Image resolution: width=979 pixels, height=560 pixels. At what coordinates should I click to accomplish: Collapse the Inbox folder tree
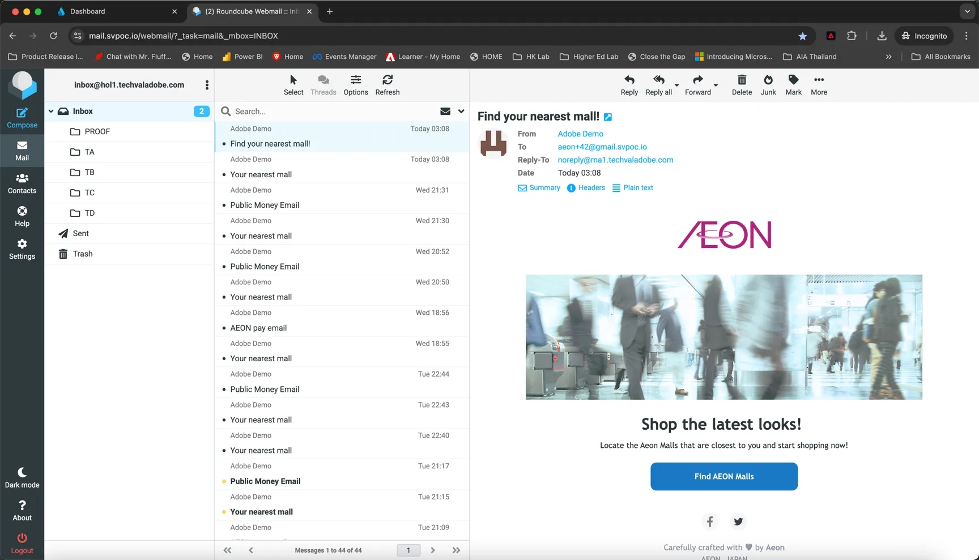pos(51,112)
